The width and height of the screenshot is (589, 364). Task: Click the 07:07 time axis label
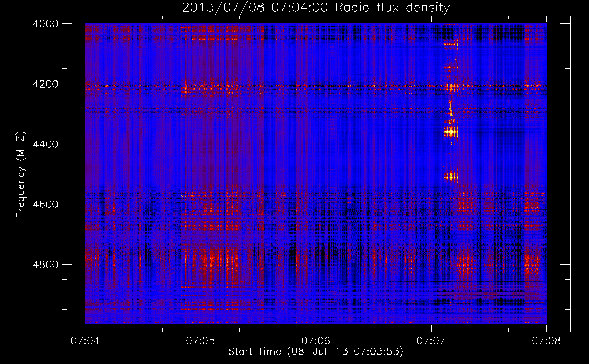(x=431, y=341)
